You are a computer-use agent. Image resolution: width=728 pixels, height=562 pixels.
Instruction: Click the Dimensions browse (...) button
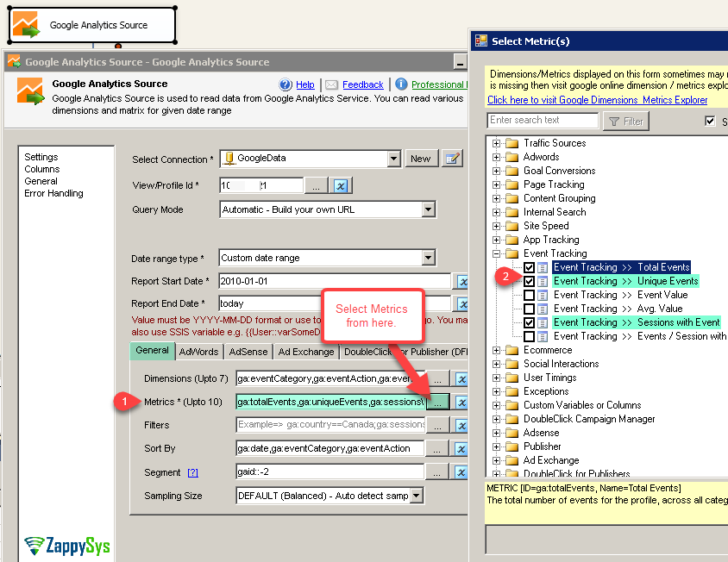coord(437,378)
